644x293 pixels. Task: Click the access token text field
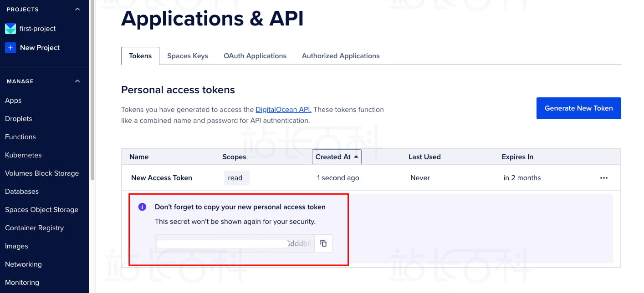coord(235,243)
